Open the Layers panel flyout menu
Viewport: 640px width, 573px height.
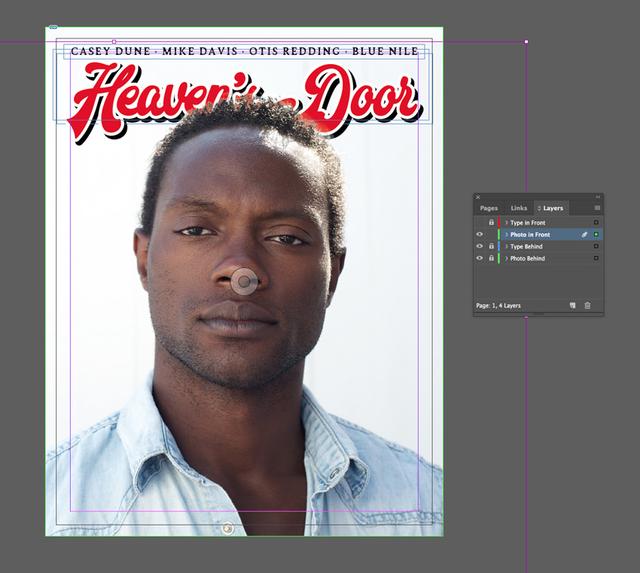coord(597,208)
